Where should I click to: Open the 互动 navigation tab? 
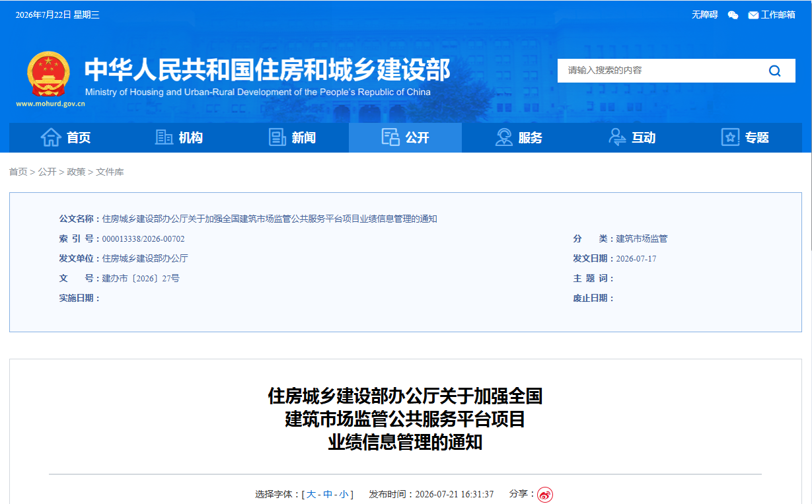pos(632,137)
